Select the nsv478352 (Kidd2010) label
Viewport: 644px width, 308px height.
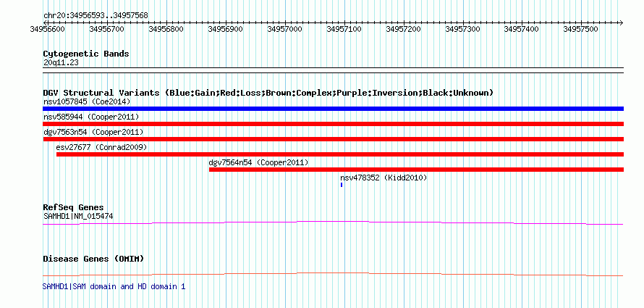pyautogui.click(x=384, y=178)
